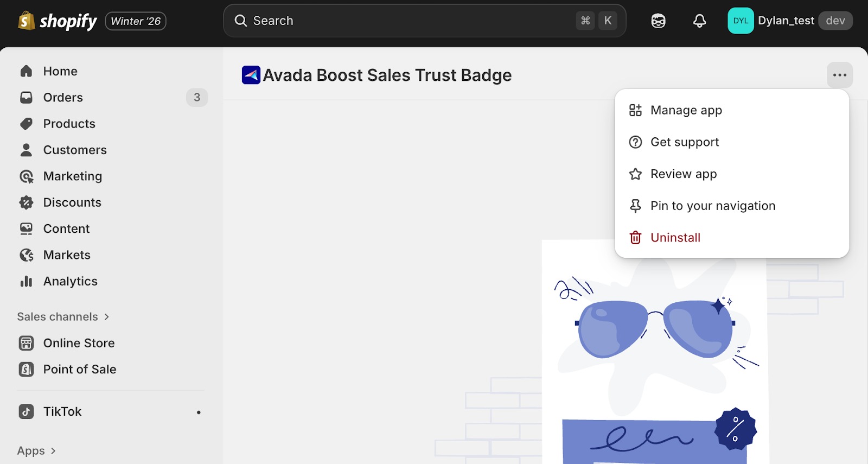
Task: Go to Analytics in the sidebar
Action: point(71,281)
